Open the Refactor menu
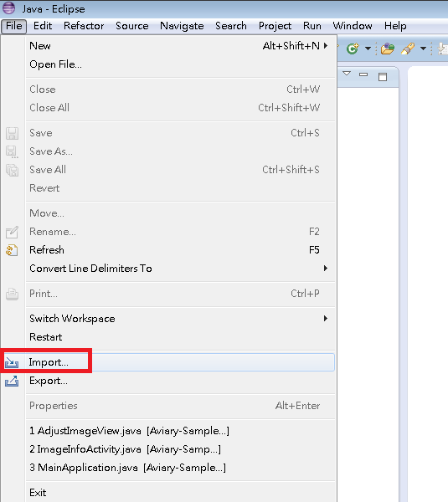This screenshot has height=502, width=448. [84, 26]
